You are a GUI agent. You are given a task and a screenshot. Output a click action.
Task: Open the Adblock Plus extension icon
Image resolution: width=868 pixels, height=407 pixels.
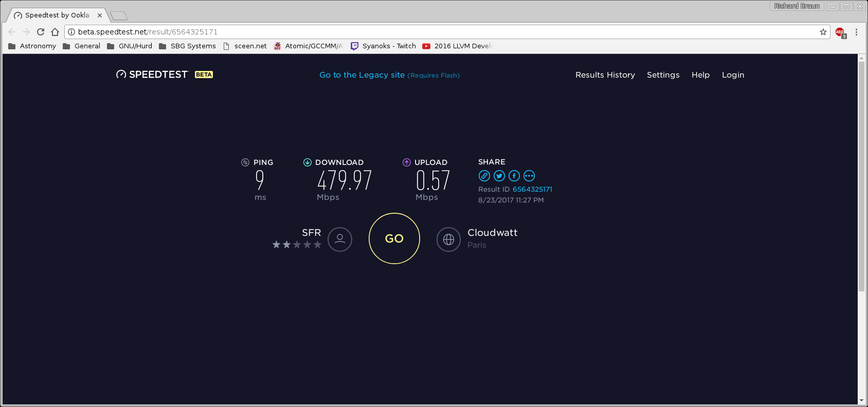[x=841, y=32]
